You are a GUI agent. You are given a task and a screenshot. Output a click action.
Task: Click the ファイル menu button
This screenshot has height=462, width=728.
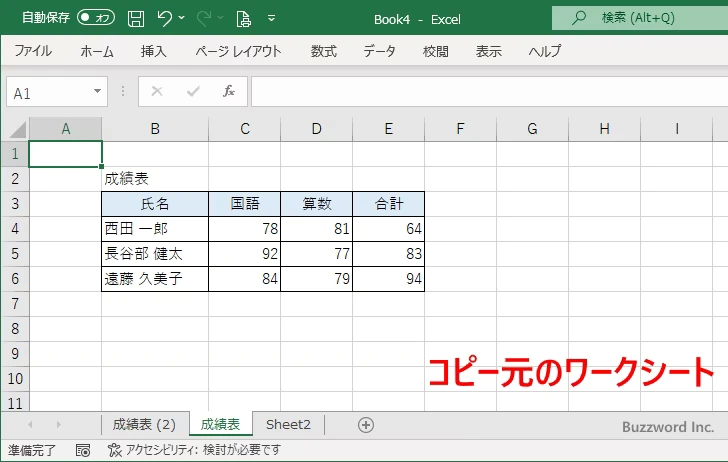[x=33, y=51]
